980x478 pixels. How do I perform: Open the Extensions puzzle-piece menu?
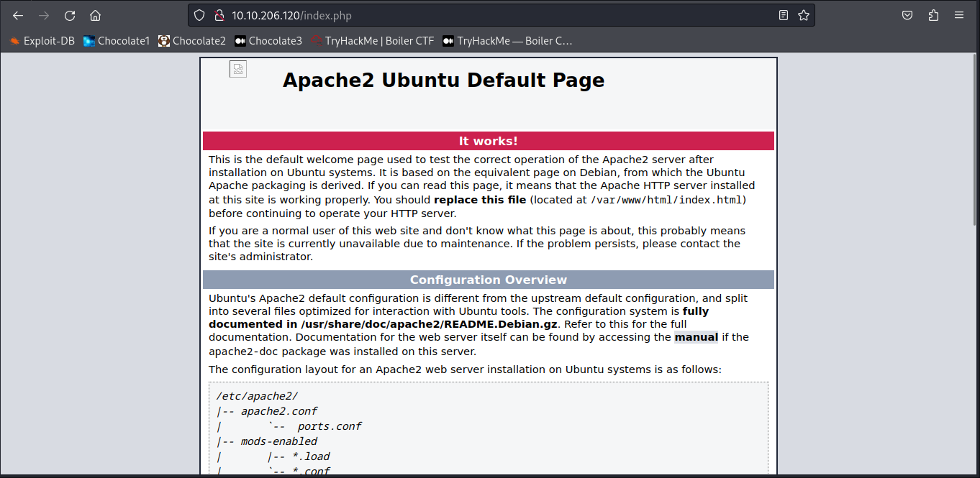(933, 15)
